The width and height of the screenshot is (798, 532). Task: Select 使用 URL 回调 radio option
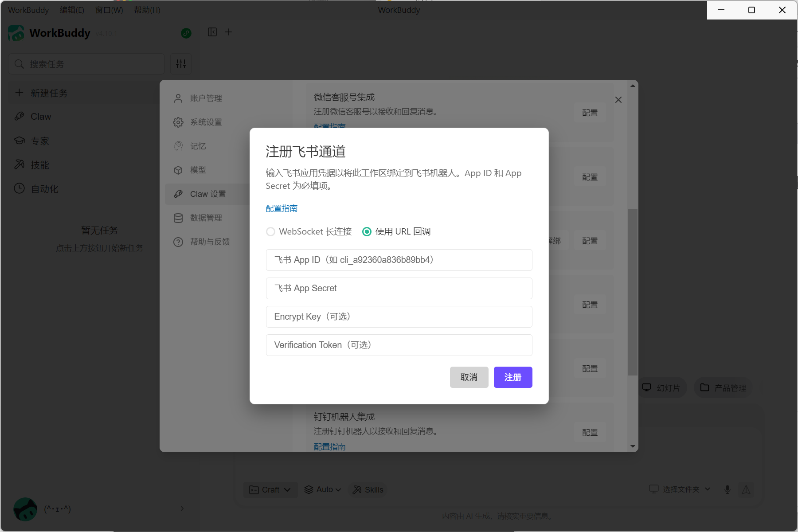(367, 231)
